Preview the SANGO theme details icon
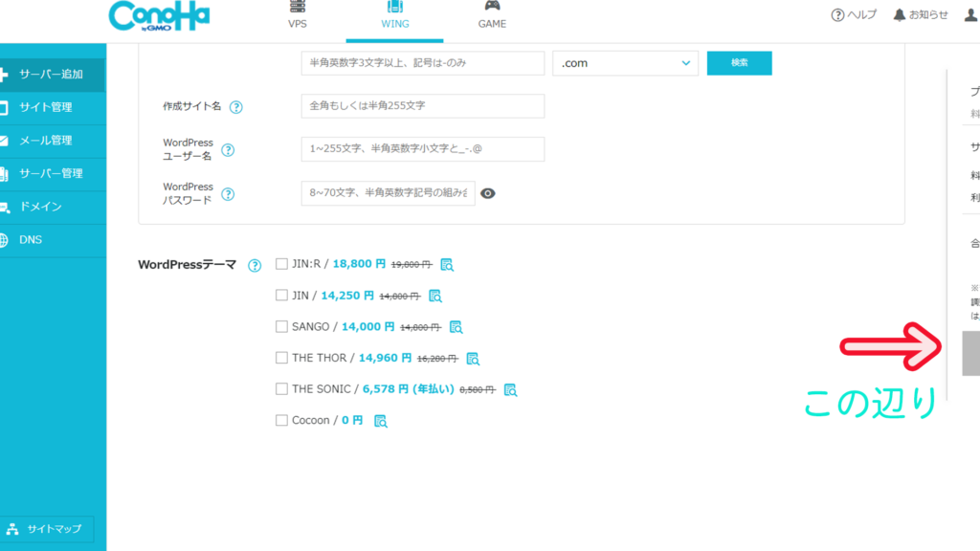The width and height of the screenshot is (980, 551). 456,327
